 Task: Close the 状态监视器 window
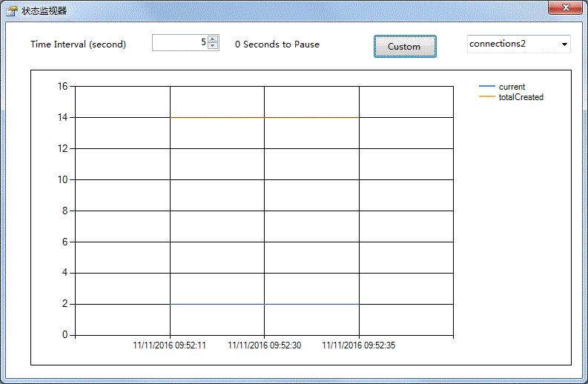[566, 7]
